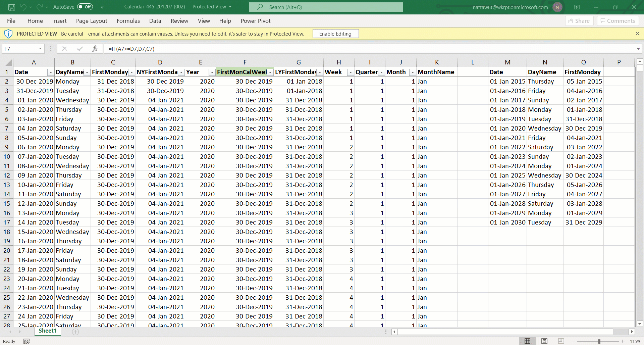Click the zoom slider handle
Screen dimensions: 644x345
click(x=599, y=341)
